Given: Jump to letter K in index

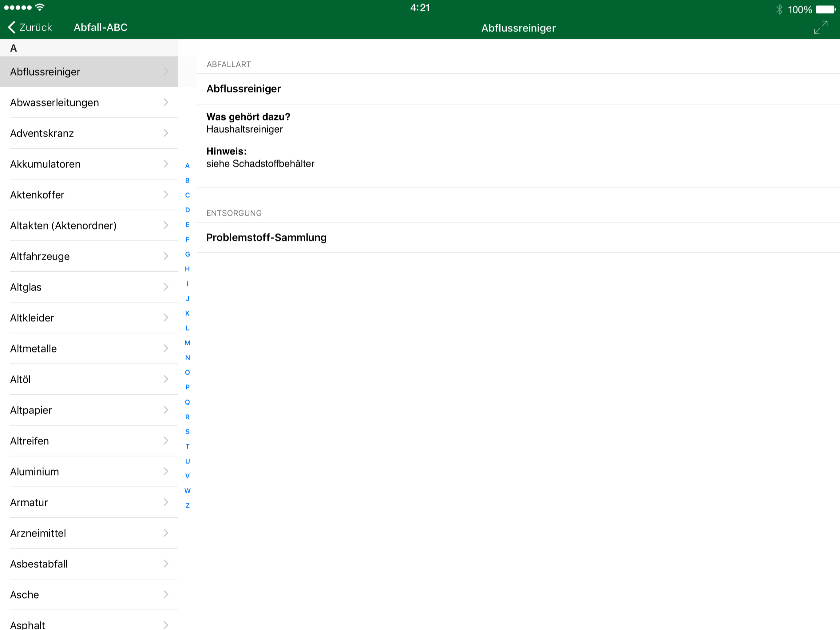Looking at the screenshot, I should pos(187,313).
